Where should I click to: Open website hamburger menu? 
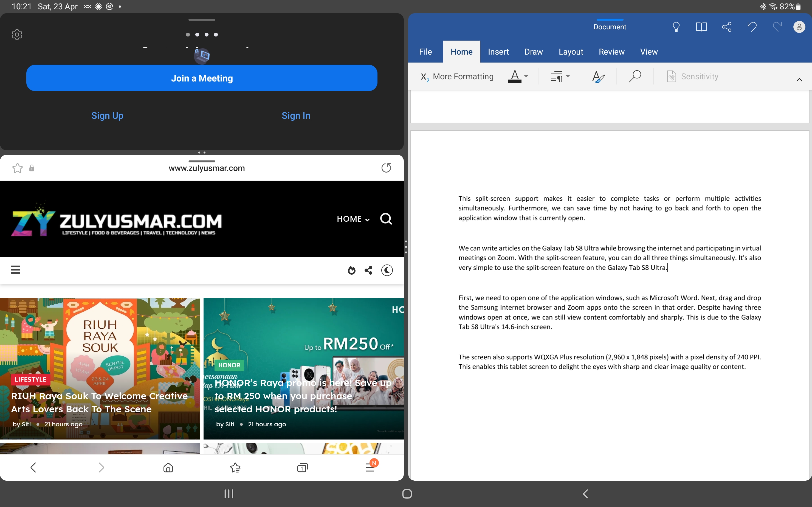pos(16,270)
